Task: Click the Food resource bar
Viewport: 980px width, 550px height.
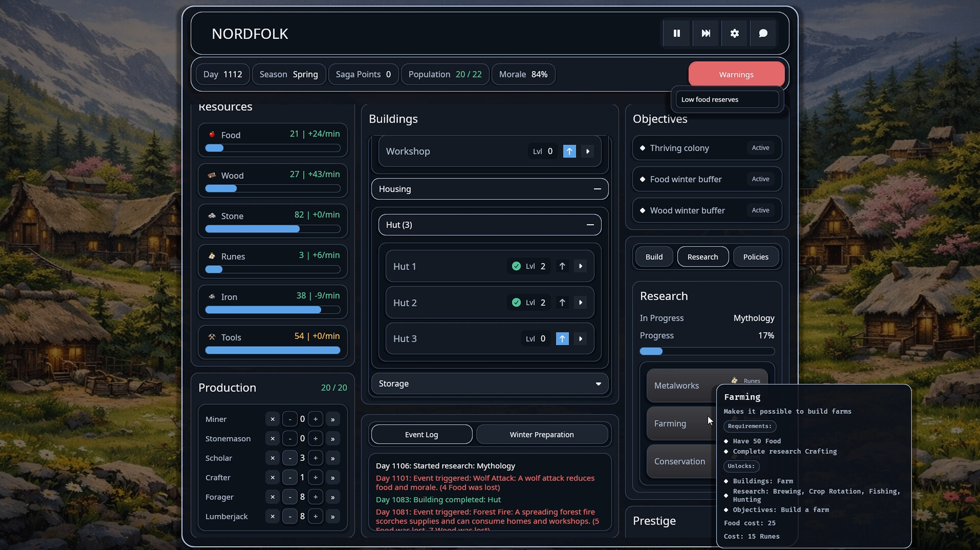Action: [x=273, y=148]
